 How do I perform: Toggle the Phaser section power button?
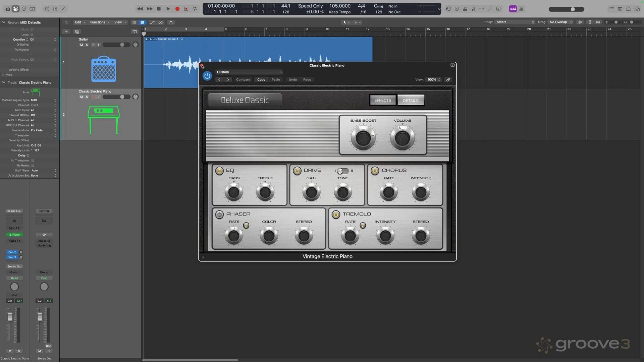tap(219, 214)
